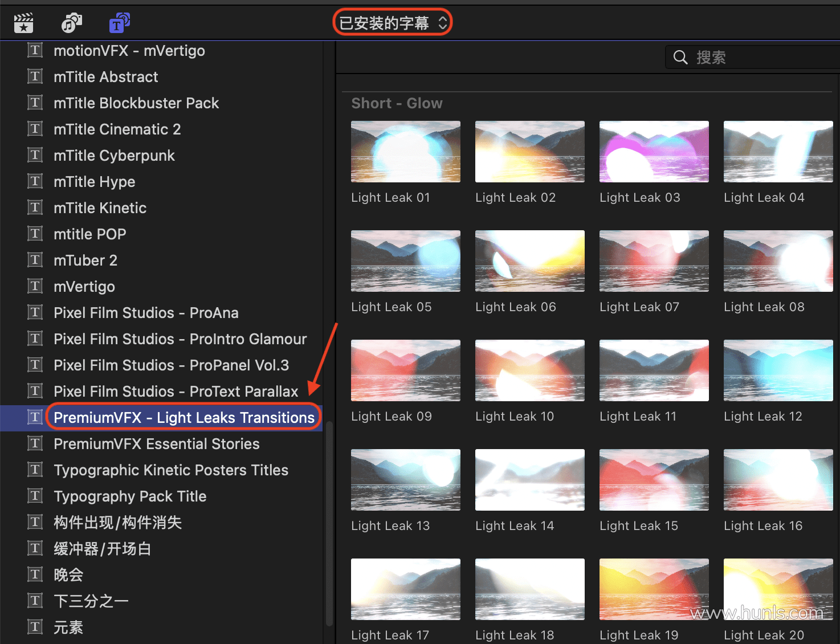Select the Light Leak 16 thumbnail
840x644 pixels.
(x=778, y=480)
